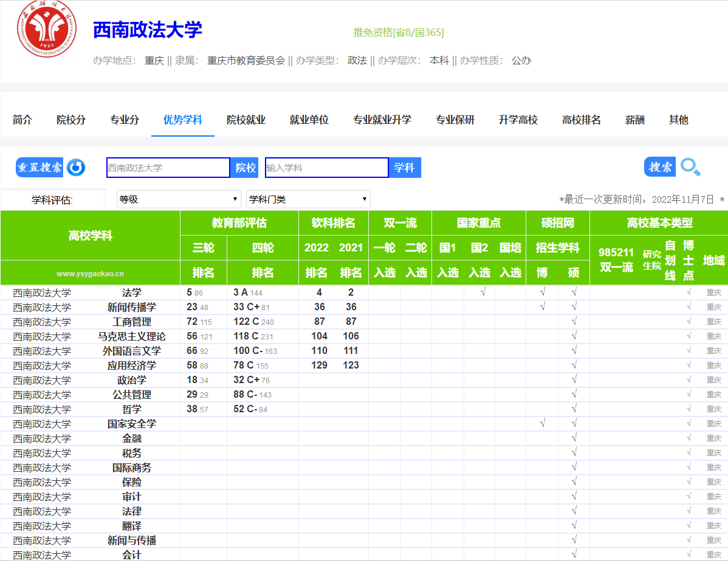The height and width of the screenshot is (561, 728).
Task: Click the 西南政法大学 page title
Action: coord(148,30)
